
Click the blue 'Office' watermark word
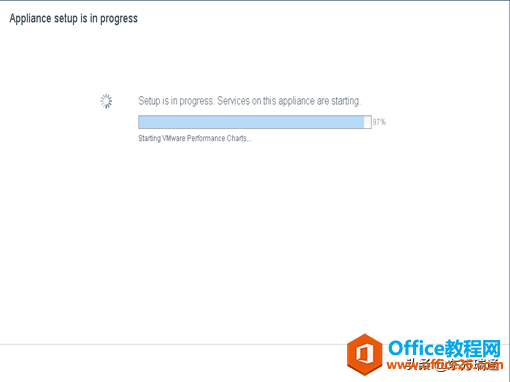pyautogui.click(x=417, y=349)
